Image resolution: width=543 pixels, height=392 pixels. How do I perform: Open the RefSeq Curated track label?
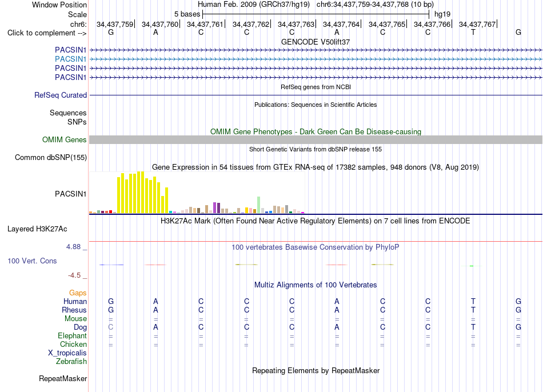61,95
